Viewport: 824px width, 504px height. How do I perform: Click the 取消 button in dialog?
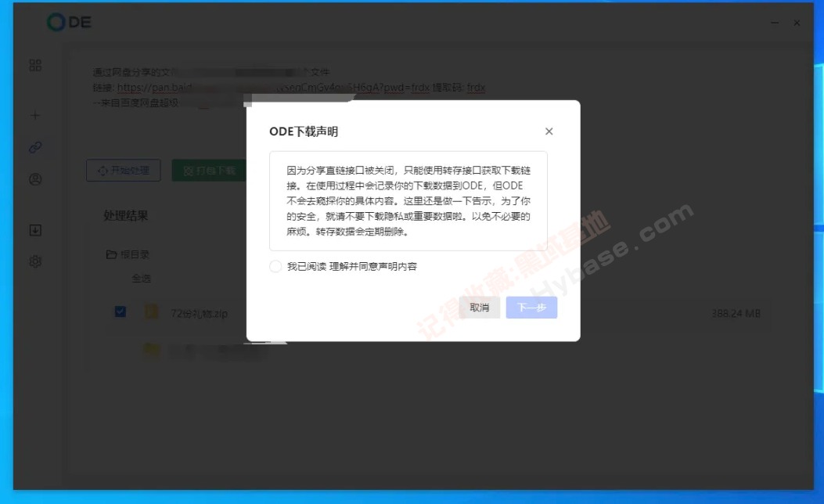479,308
